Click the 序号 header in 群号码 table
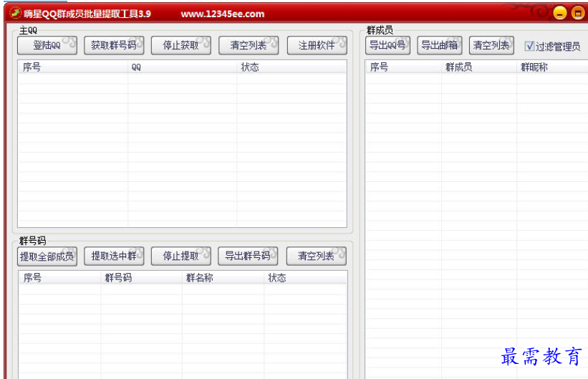 [x=60, y=278]
